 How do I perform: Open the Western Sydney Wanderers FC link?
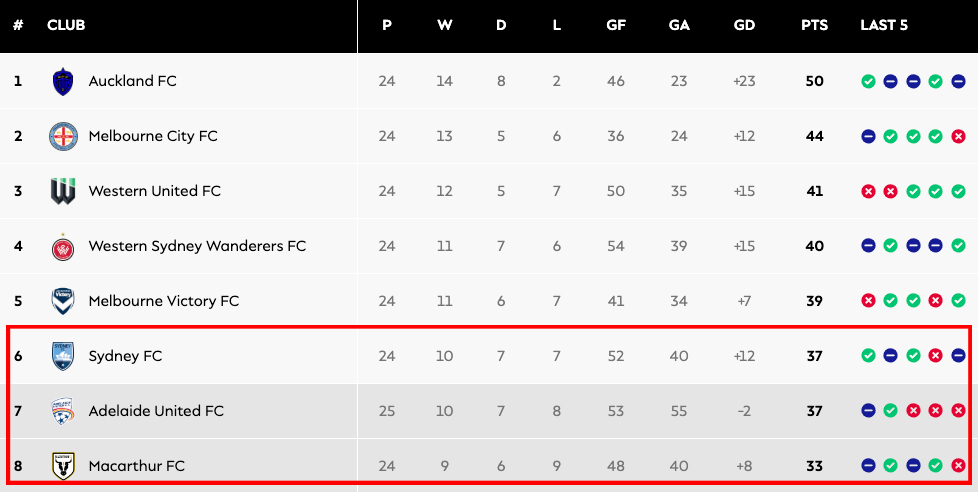197,246
